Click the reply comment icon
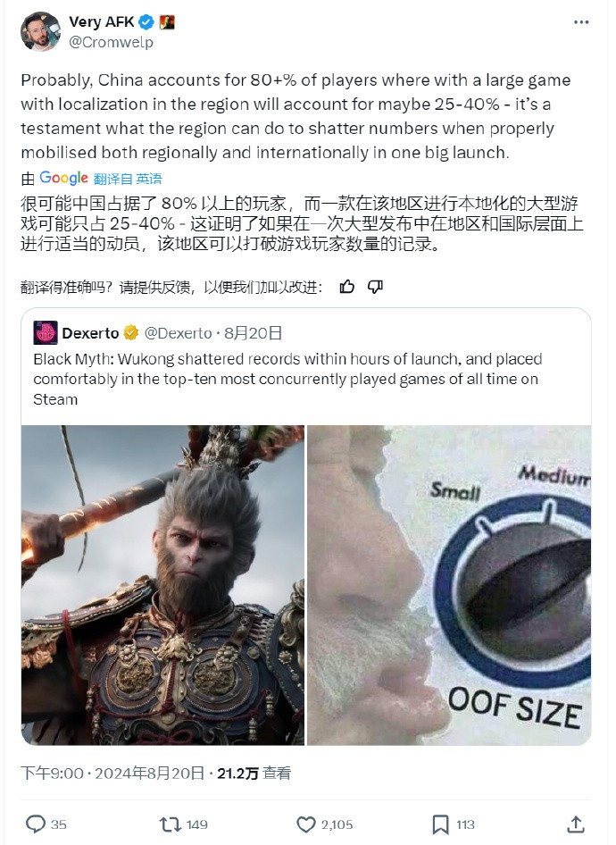This screenshot has height=845, width=616. coord(36,824)
